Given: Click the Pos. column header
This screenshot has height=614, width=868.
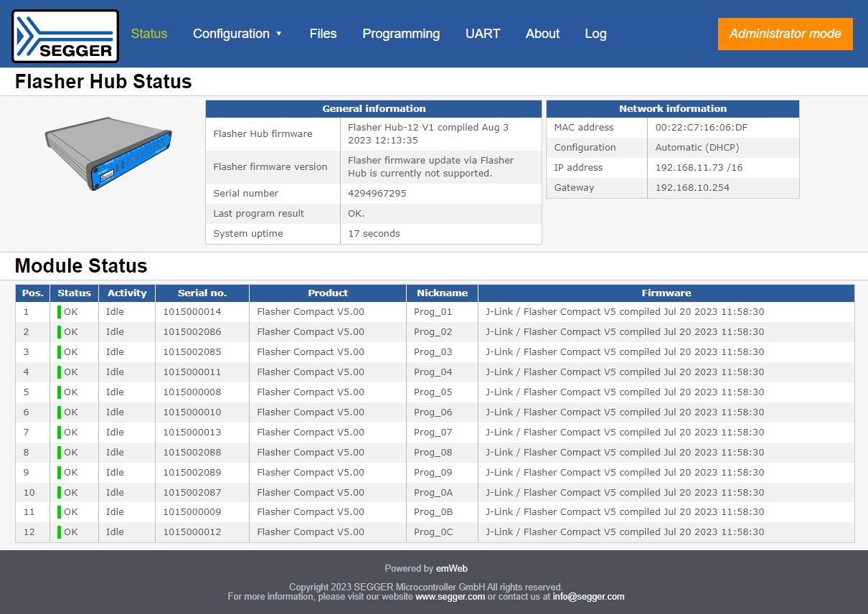Looking at the screenshot, I should pyautogui.click(x=33, y=293).
